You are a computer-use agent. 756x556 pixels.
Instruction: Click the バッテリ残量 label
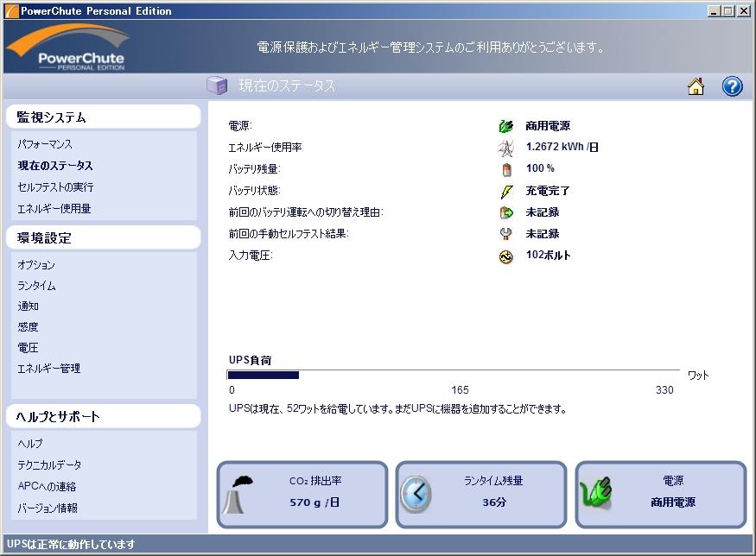coord(254,169)
